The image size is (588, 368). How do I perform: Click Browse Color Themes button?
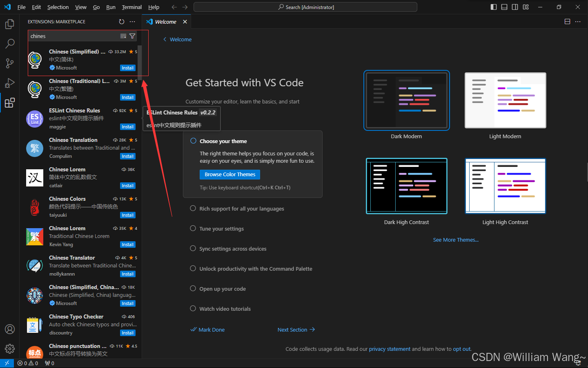coord(230,174)
